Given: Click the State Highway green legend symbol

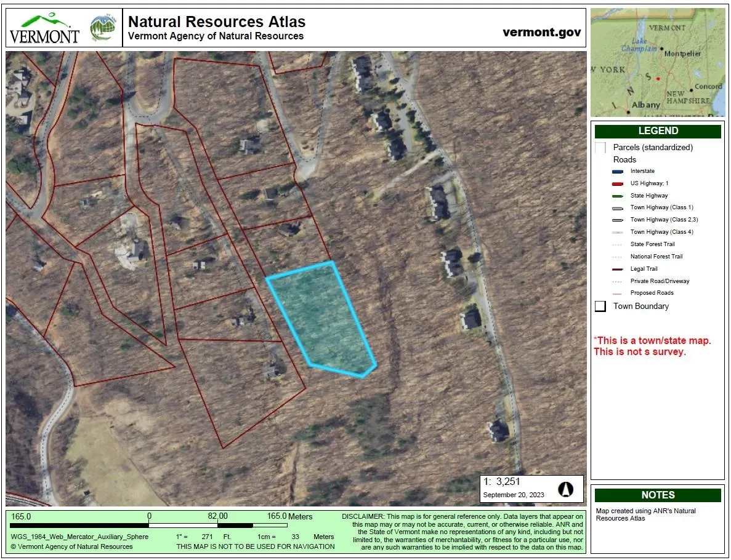Looking at the screenshot, I should [x=618, y=196].
